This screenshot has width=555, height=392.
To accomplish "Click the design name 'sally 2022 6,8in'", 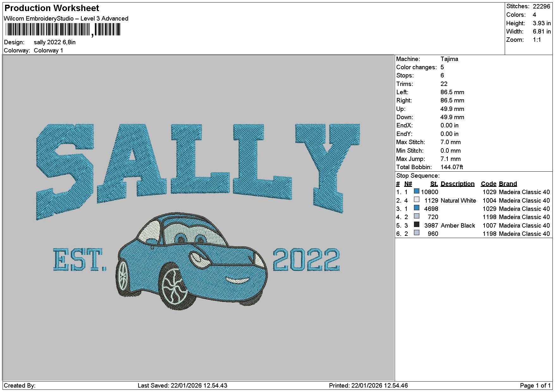I will (x=55, y=42).
